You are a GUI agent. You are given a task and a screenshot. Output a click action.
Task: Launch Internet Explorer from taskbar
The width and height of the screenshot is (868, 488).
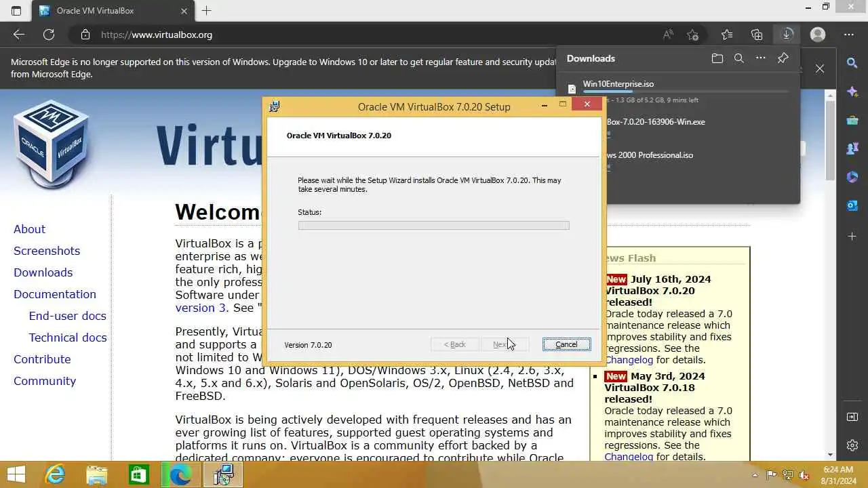click(54, 474)
